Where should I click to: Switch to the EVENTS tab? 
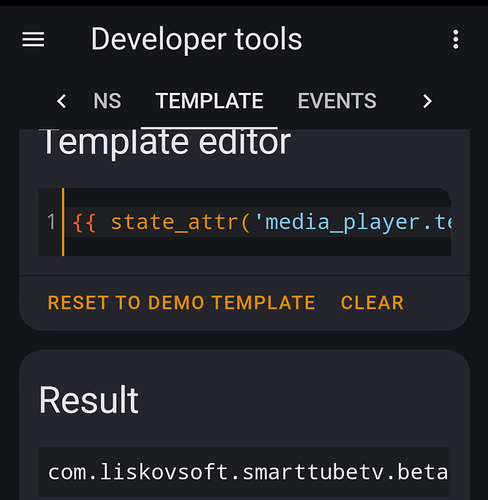pyautogui.click(x=337, y=101)
